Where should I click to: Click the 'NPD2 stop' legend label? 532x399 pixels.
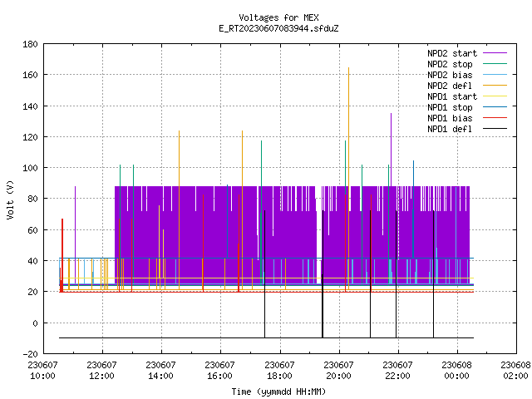pos(450,64)
